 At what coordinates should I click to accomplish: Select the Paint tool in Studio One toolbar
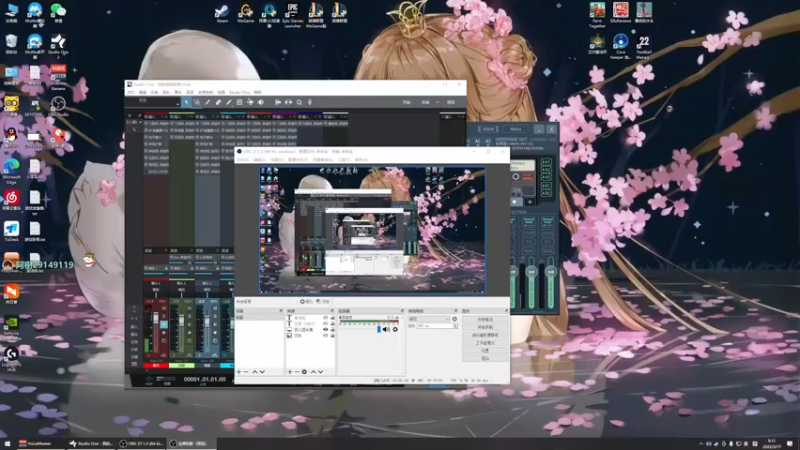pyautogui.click(x=229, y=103)
